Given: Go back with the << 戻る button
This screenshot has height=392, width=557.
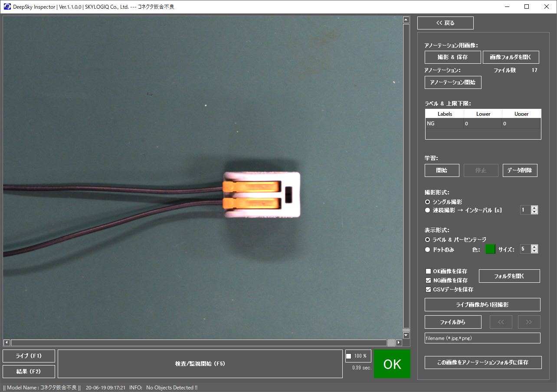Looking at the screenshot, I should tap(445, 23).
